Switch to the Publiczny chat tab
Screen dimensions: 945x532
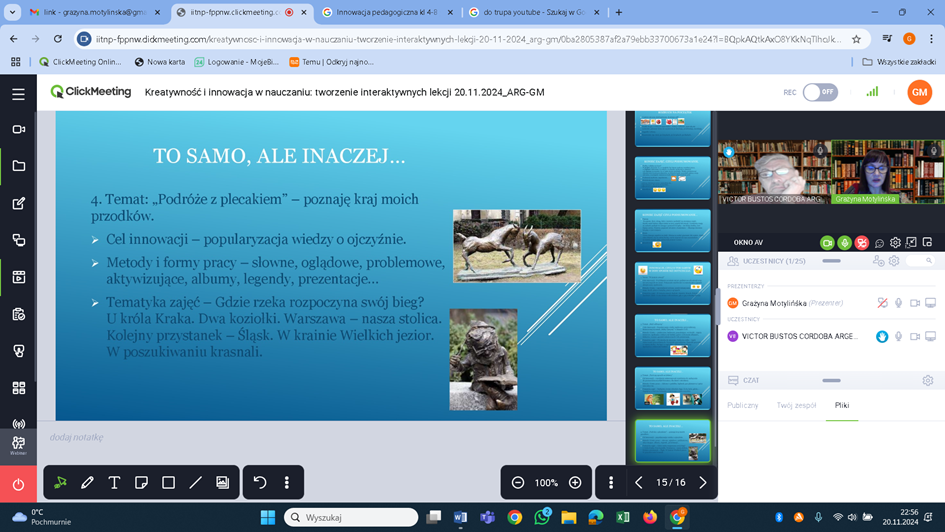(742, 405)
